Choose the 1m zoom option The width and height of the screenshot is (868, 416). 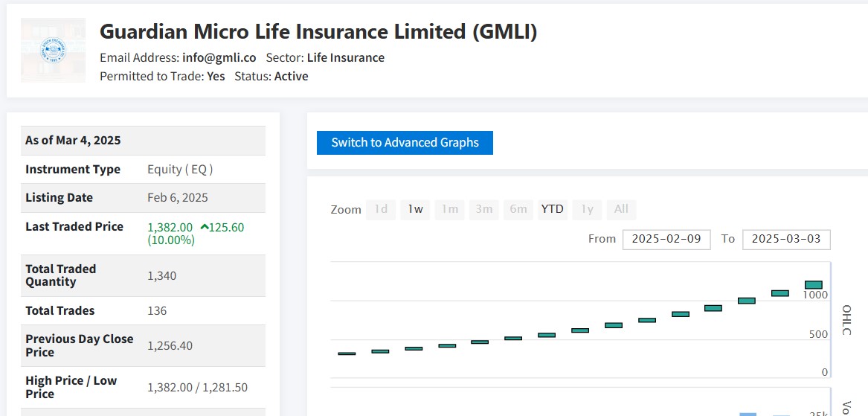coord(449,209)
